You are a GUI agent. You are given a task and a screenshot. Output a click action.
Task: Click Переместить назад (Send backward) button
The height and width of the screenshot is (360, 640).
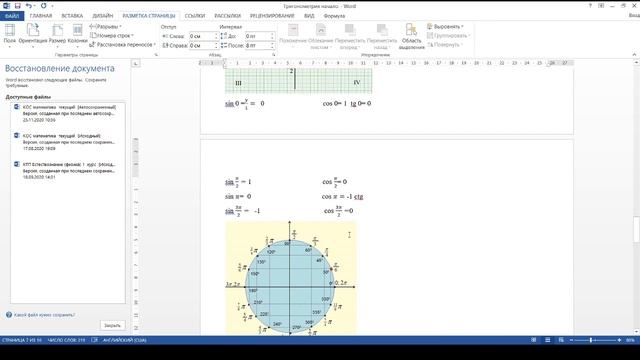pos(382,36)
